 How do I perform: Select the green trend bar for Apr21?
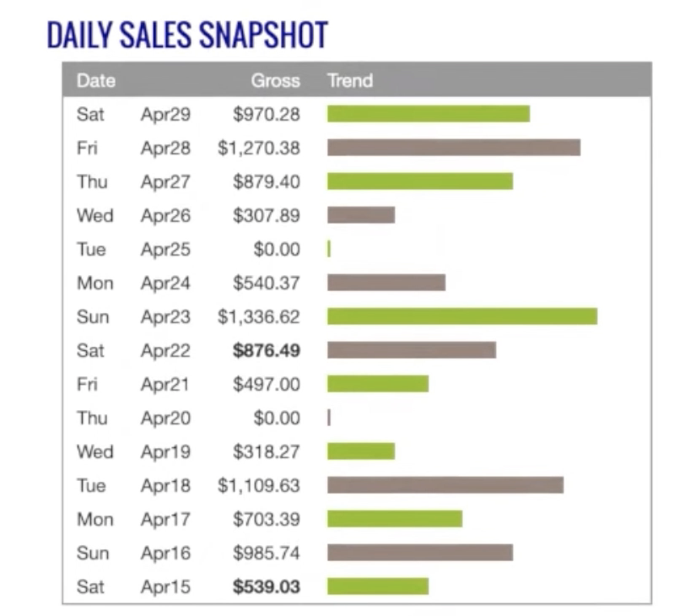click(377, 384)
